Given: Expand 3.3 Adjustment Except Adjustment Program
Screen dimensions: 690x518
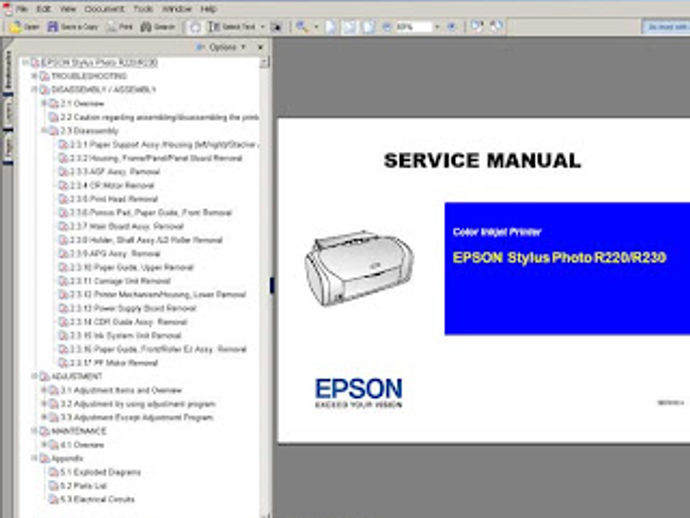Looking at the screenshot, I should coord(44,417).
